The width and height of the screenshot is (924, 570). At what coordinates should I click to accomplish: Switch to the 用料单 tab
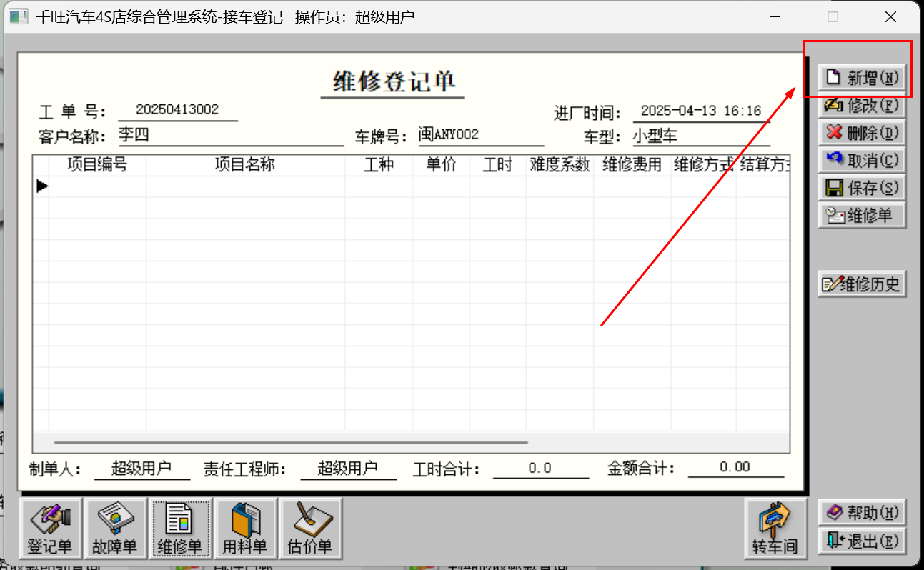pos(245,529)
